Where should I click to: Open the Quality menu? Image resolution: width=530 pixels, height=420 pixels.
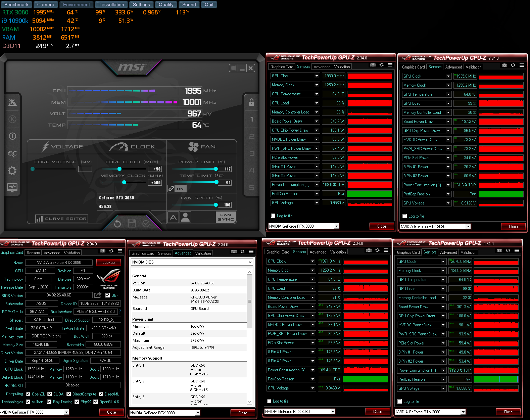[x=166, y=5]
